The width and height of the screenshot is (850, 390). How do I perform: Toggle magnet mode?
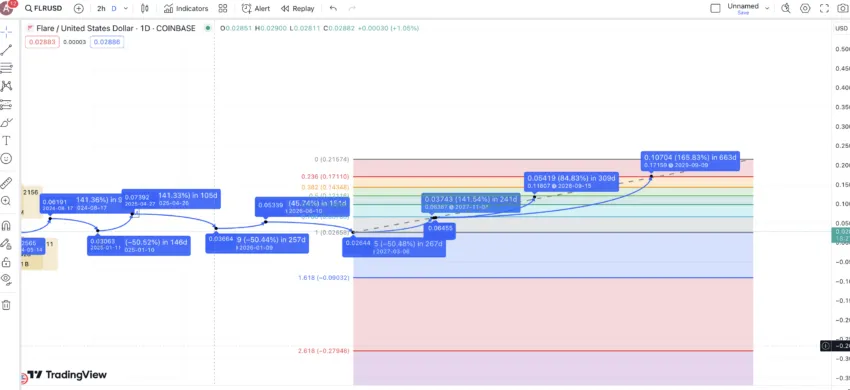click(x=6, y=225)
